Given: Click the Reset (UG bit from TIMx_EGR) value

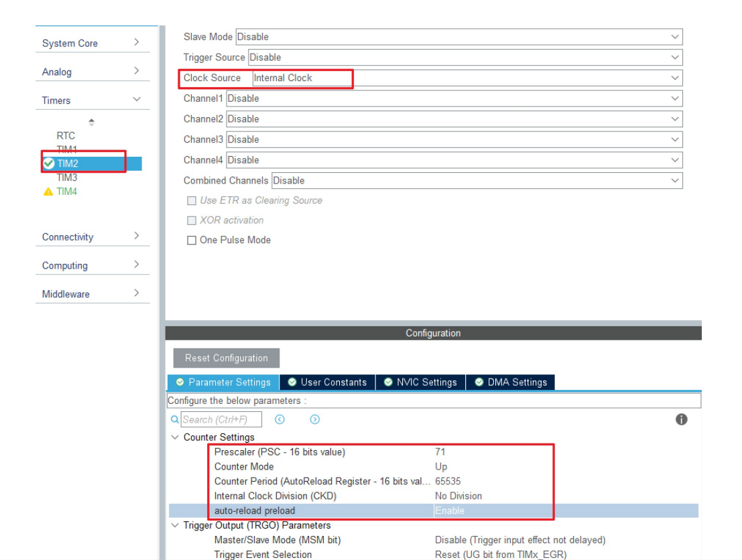Looking at the screenshot, I should pyautogui.click(x=501, y=555).
